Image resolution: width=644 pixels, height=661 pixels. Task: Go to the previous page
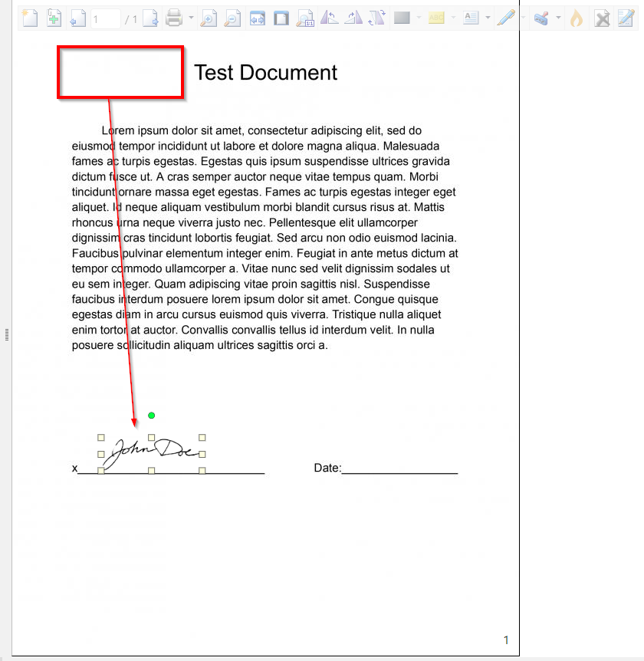pos(78,18)
